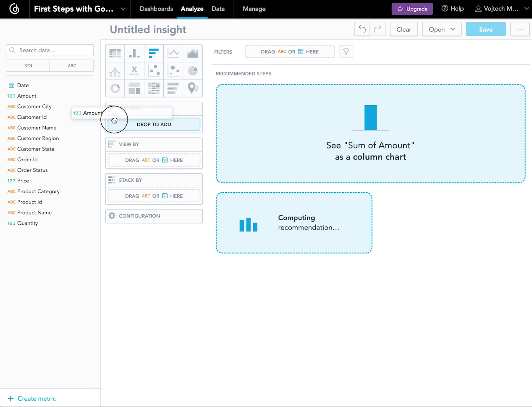Viewport: 532px width, 407px height.
Task: Select the Table visualization type
Action: [x=115, y=53]
